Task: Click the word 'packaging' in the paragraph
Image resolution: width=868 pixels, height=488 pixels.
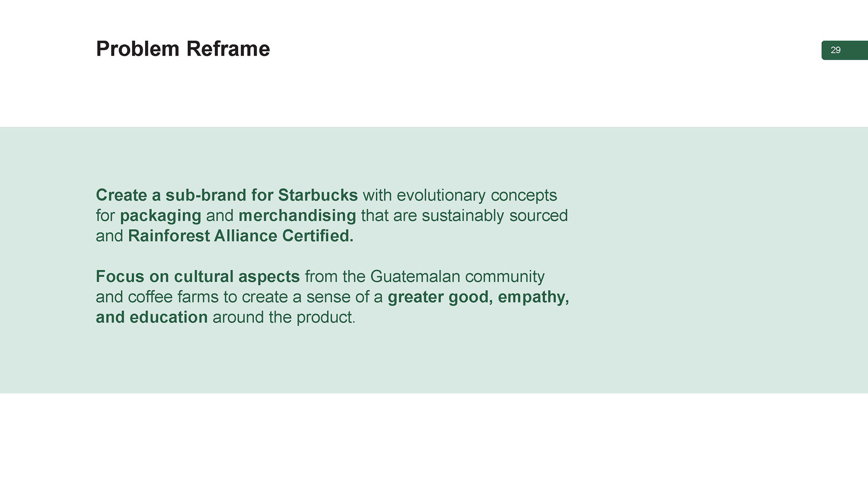Action: [160, 216]
